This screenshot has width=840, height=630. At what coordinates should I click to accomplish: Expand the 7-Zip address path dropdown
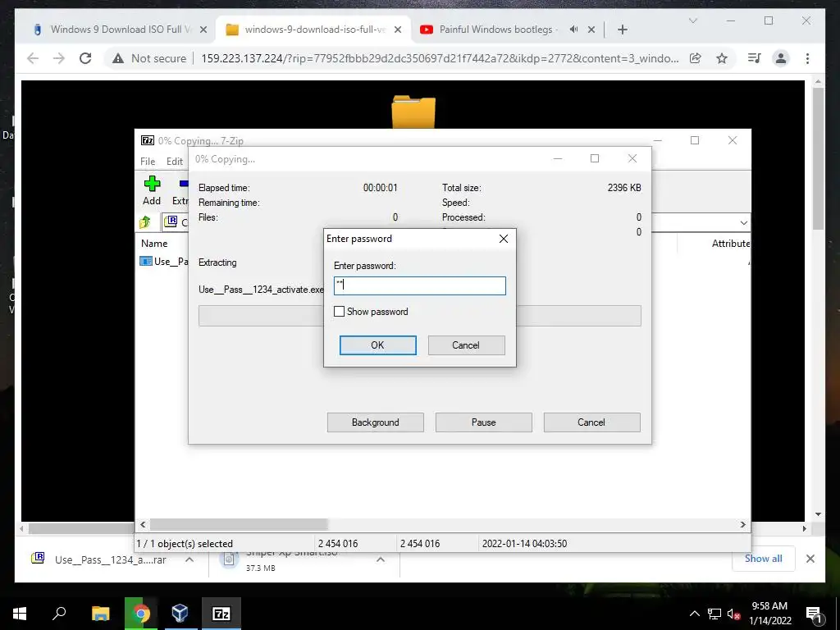743,222
